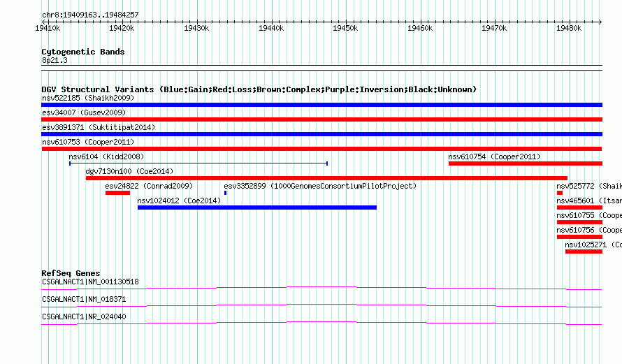The height and width of the screenshot is (364, 622).
Task: Click the 19450k ruler tick label
Action: click(345, 28)
